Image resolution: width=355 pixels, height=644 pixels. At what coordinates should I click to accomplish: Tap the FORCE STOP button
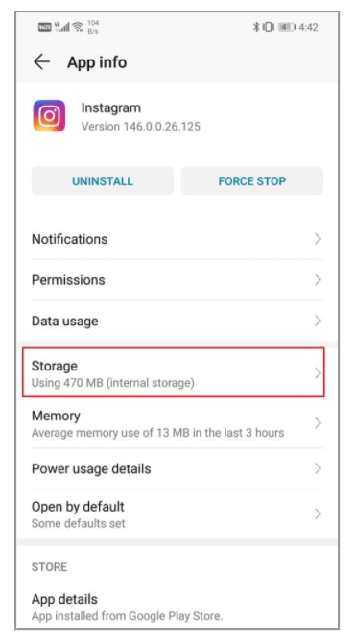pos(252,181)
